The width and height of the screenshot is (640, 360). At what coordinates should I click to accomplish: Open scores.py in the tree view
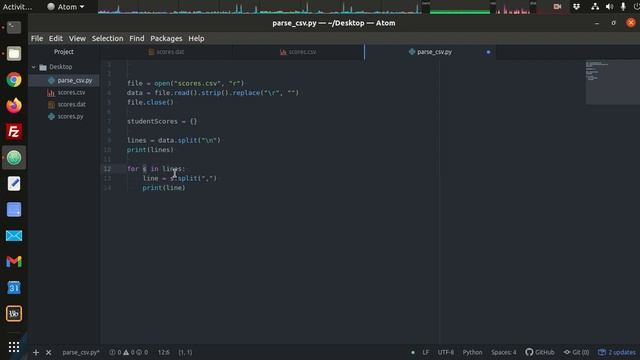(x=70, y=116)
